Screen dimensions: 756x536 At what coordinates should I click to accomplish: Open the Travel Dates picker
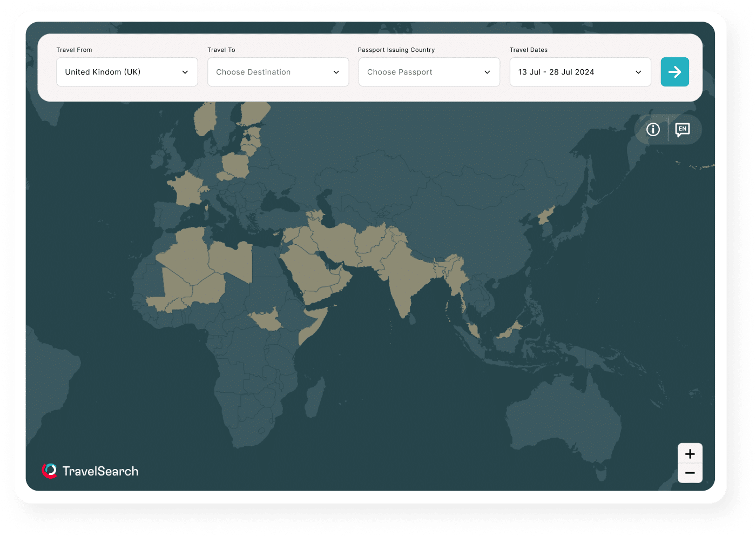pyautogui.click(x=580, y=71)
